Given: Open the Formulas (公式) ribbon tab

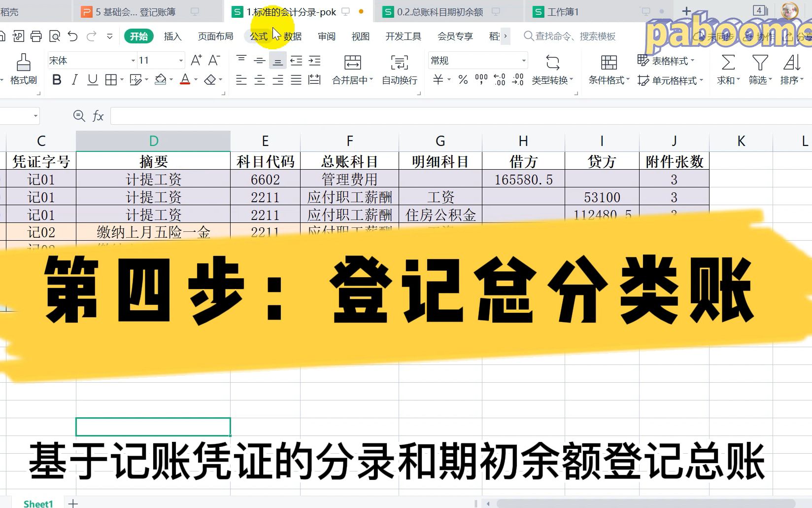Looking at the screenshot, I should tap(258, 36).
